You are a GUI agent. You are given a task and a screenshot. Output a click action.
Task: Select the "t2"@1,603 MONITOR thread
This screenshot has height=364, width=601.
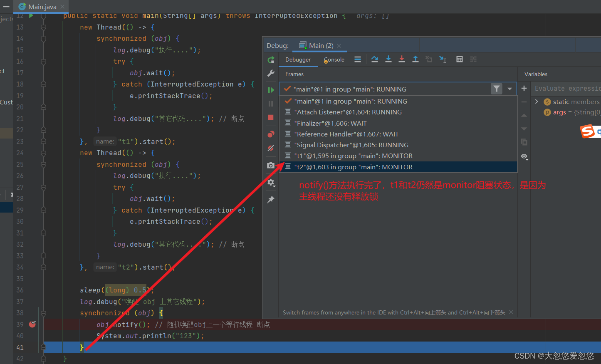[x=398, y=167]
